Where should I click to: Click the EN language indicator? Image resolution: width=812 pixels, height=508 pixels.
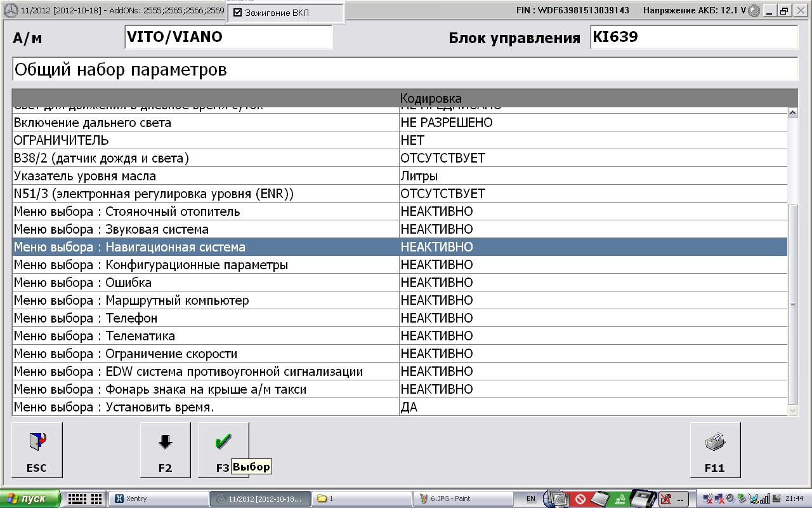(531, 499)
